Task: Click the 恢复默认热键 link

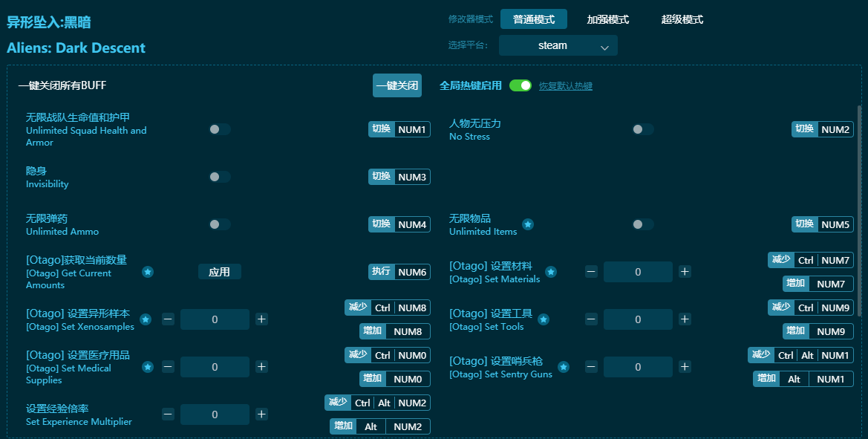Action: coord(565,86)
